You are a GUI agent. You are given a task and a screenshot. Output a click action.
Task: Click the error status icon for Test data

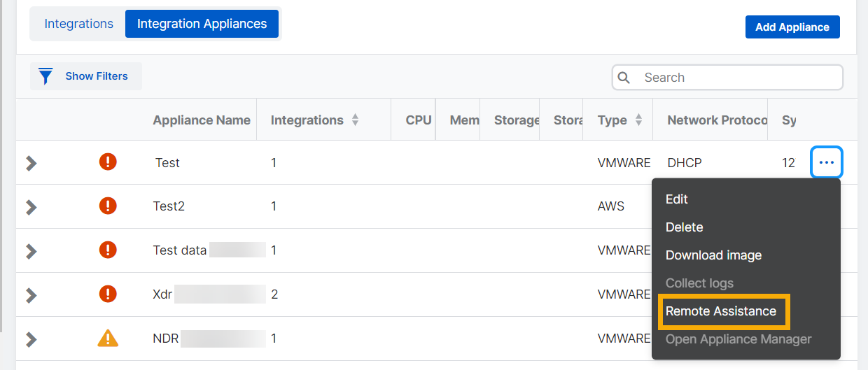(108, 250)
